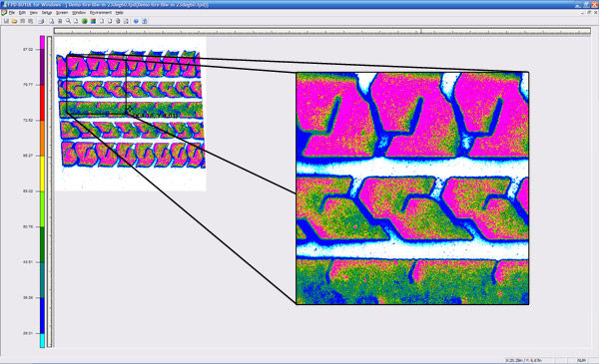Click the dark blue legend segment
The height and width of the screenshot is (364, 599).
coord(42,315)
